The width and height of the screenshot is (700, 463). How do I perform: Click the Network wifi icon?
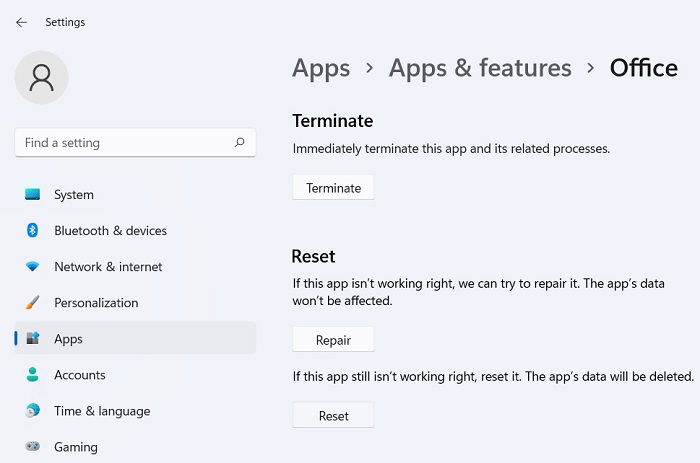[x=33, y=267]
